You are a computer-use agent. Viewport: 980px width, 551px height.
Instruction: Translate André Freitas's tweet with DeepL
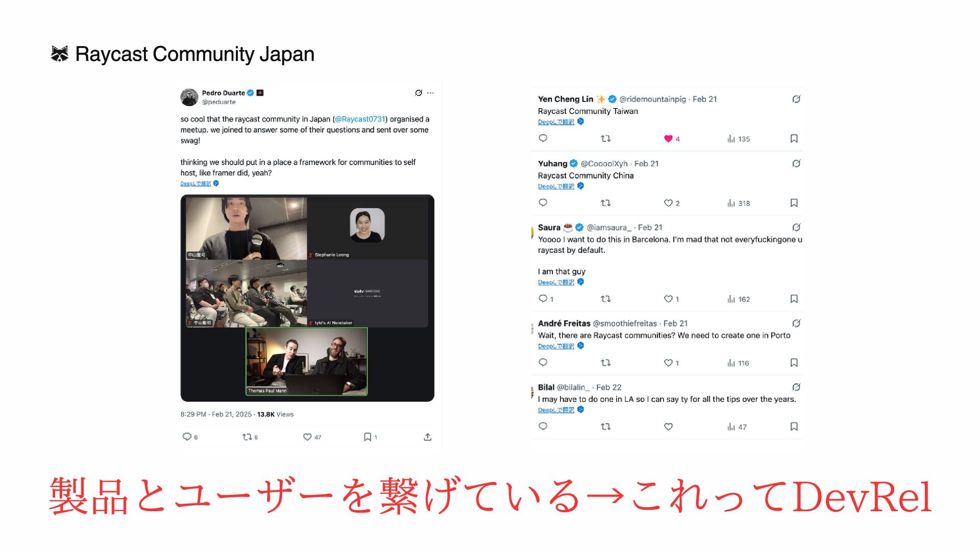[556, 346]
